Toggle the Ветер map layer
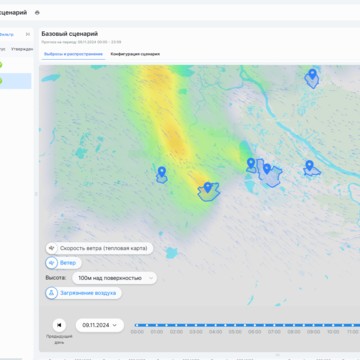Image resolution: width=360 pixels, height=360 pixels. pyautogui.click(x=63, y=263)
